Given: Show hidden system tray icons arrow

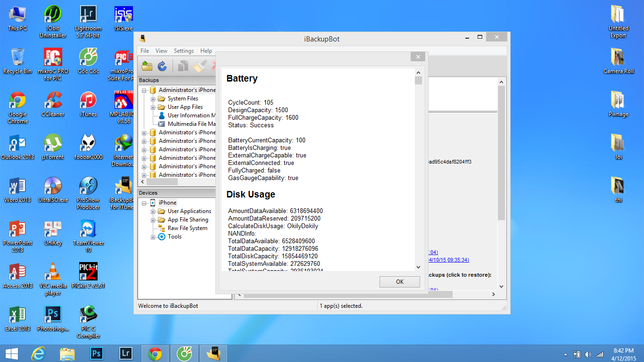Looking at the screenshot, I should (x=565, y=354).
